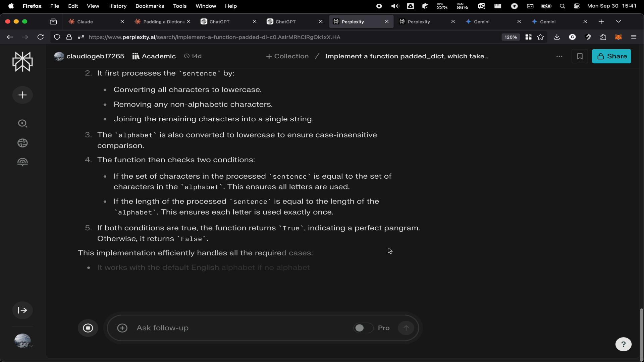The height and width of the screenshot is (362, 644).
Task: Expand the sidebar with arrow icon
Action: (x=22, y=310)
